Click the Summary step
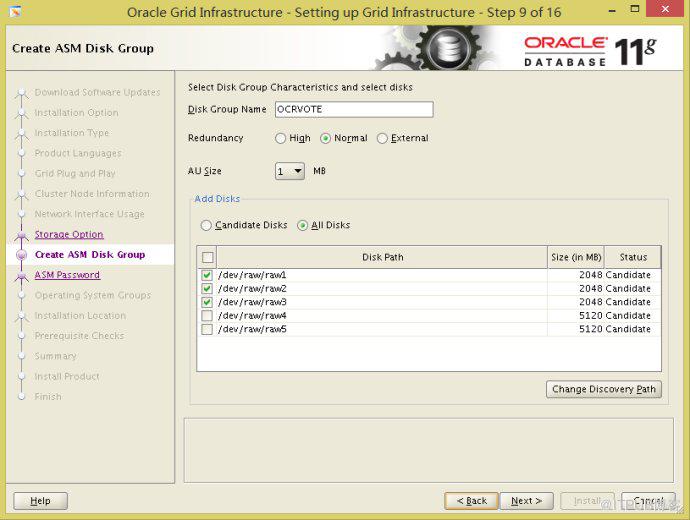The height and width of the screenshot is (520, 690). tap(55, 356)
